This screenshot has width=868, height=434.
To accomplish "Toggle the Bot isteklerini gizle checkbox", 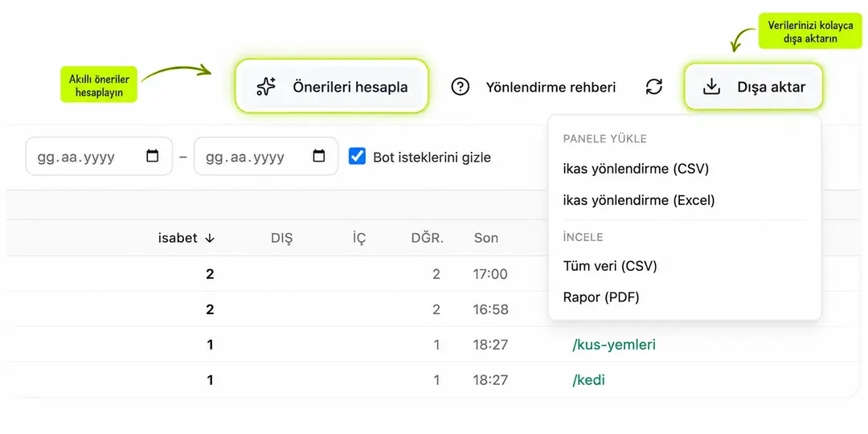I will coord(357,157).
